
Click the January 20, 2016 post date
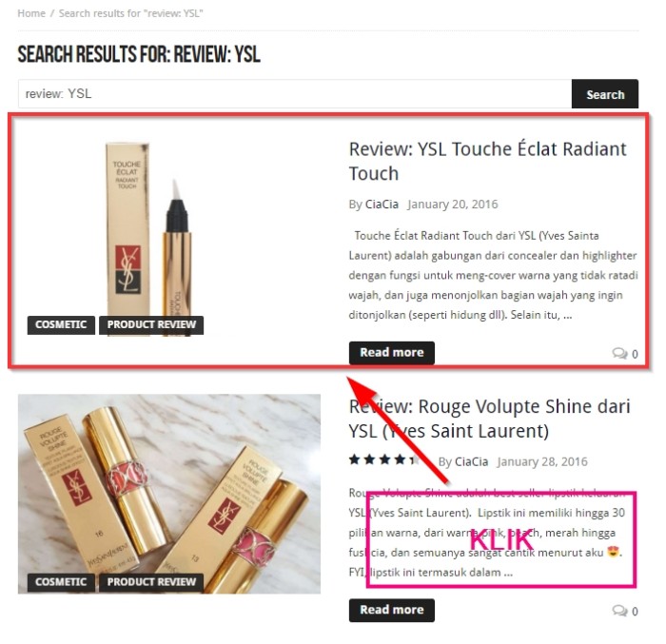[452, 205]
